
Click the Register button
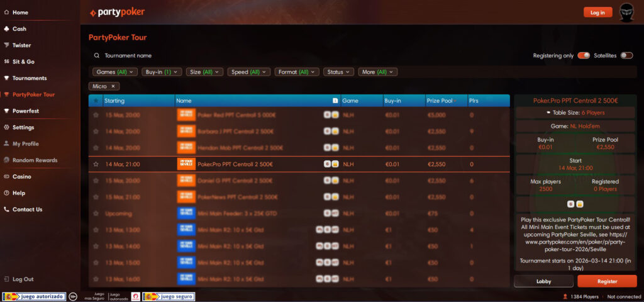pos(607,281)
